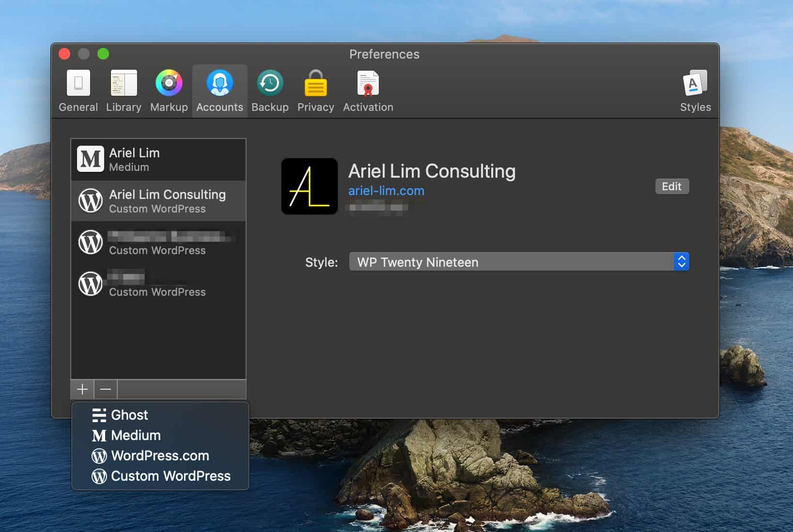Click the Ariel Lim Consulting AL logo

click(310, 186)
